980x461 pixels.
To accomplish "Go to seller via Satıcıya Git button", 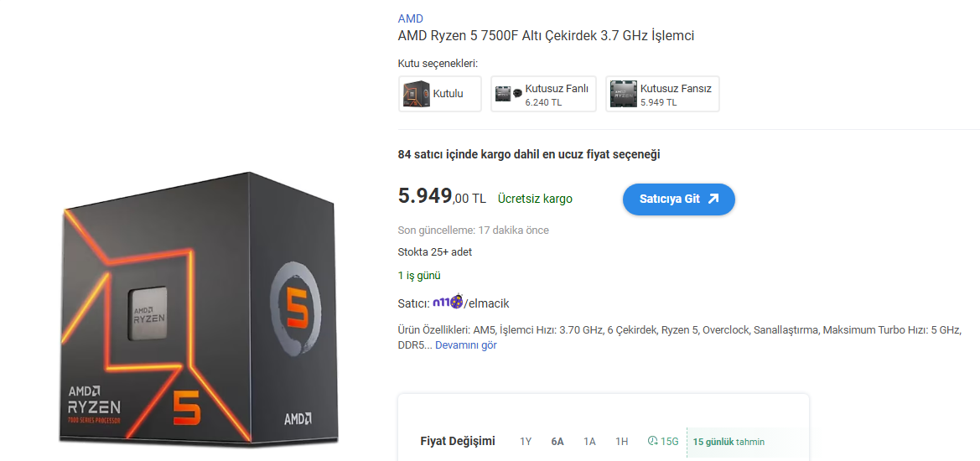I will (x=679, y=199).
